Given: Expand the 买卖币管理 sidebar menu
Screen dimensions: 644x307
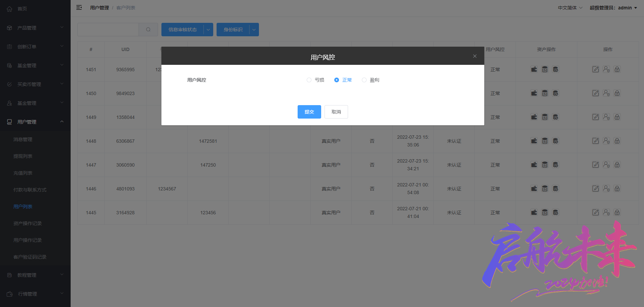Looking at the screenshot, I should click(35, 84).
